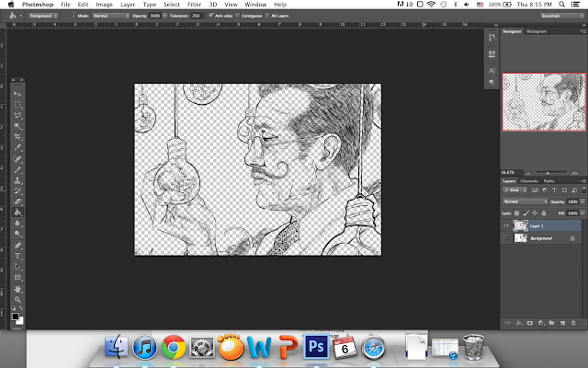Viewport: 588px width, 368px height.
Task: Switch to the Paths tab
Action: click(548, 181)
